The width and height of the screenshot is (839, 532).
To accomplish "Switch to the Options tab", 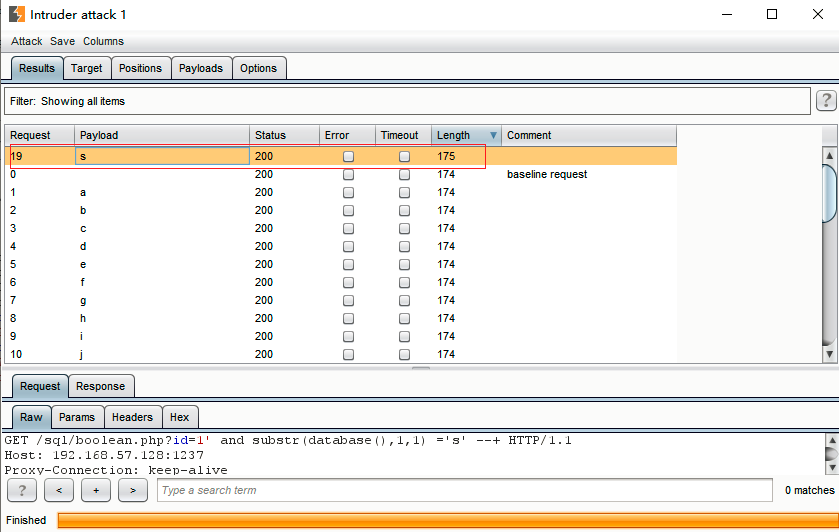I will tap(258, 69).
